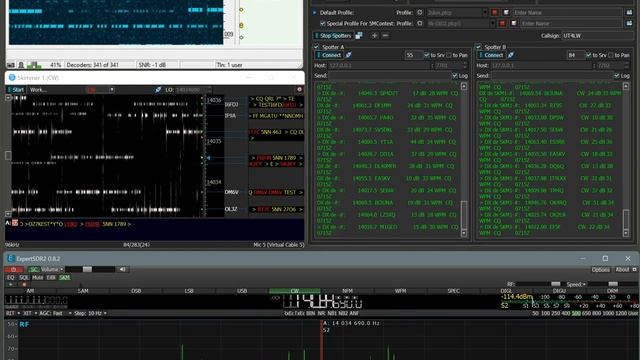Click the ExpertSDR2 app icon in title bar
Viewport: 640px width, 360px height.
click(x=11, y=258)
